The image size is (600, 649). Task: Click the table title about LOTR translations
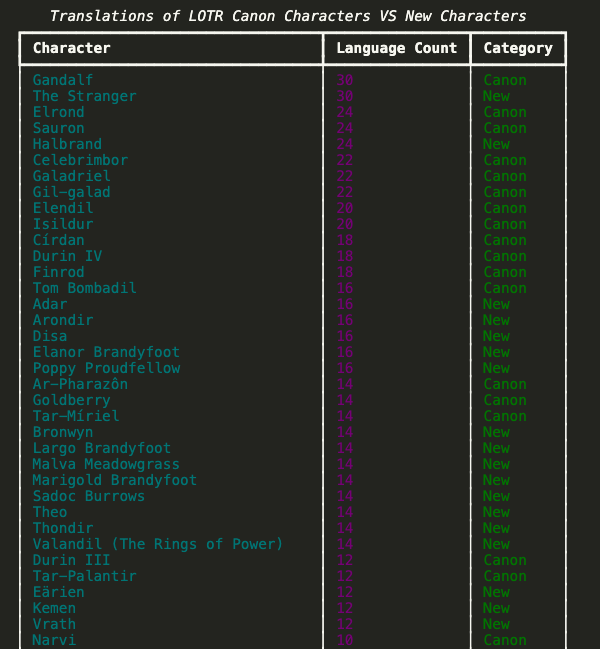click(288, 16)
